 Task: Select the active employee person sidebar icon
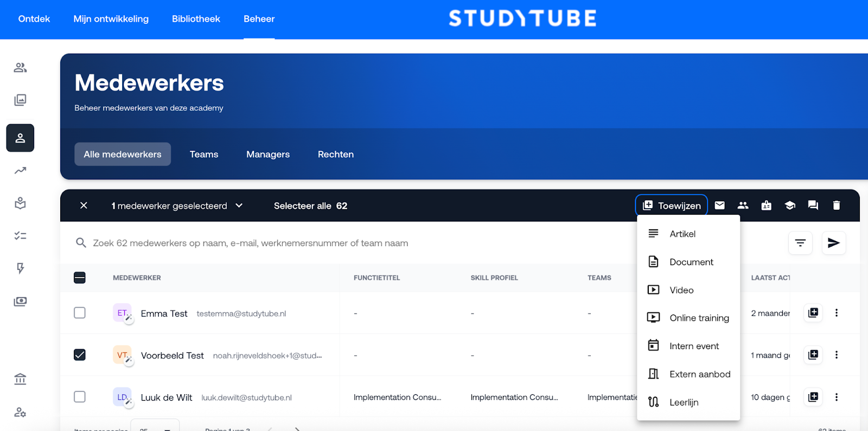[20, 138]
